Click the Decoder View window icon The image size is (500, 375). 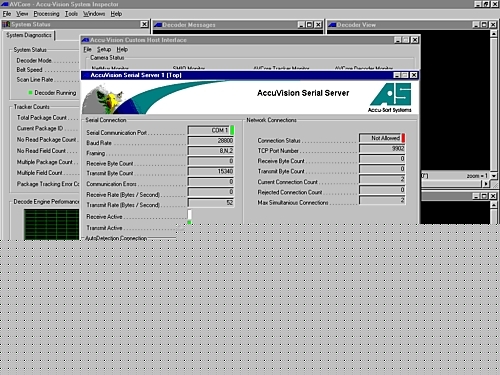coord(332,25)
